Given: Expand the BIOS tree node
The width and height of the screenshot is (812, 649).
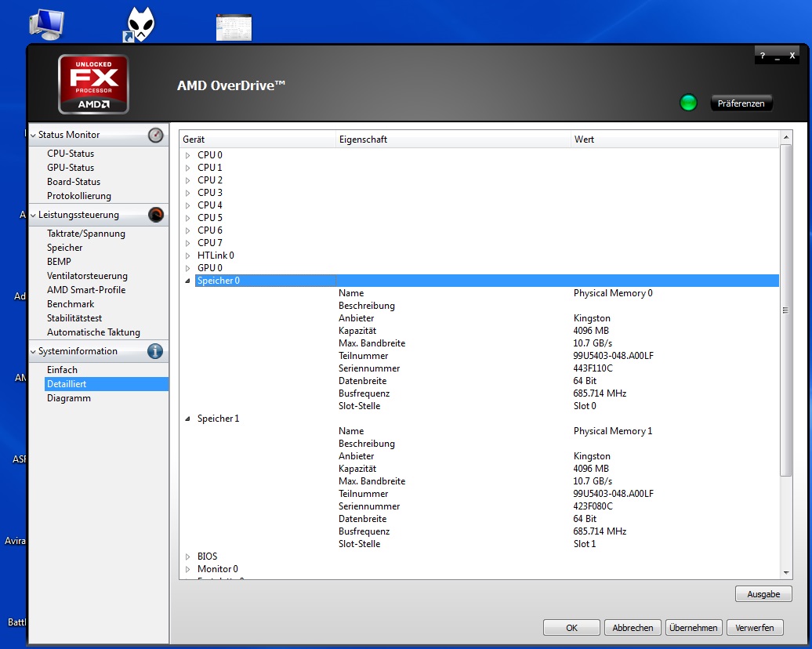Looking at the screenshot, I should pyautogui.click(x=187, y=557).
